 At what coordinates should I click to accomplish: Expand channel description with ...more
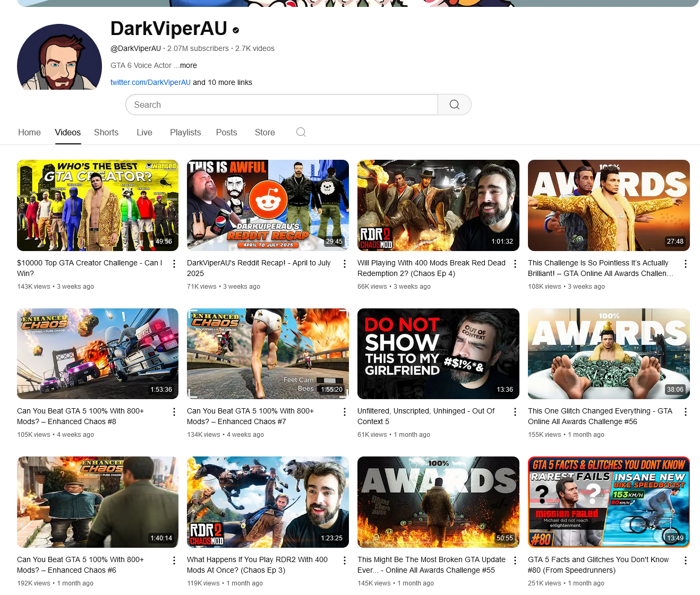click(185, 65)
